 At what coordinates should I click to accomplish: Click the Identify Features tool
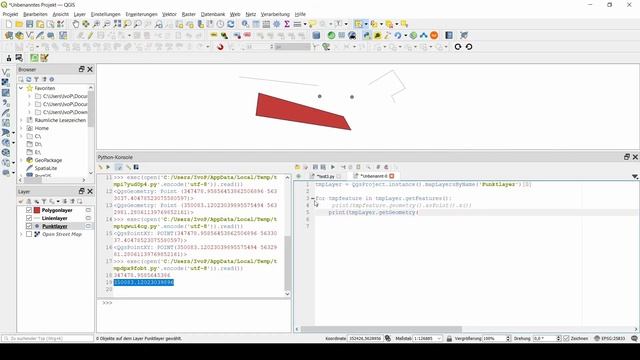pos(245,24)
